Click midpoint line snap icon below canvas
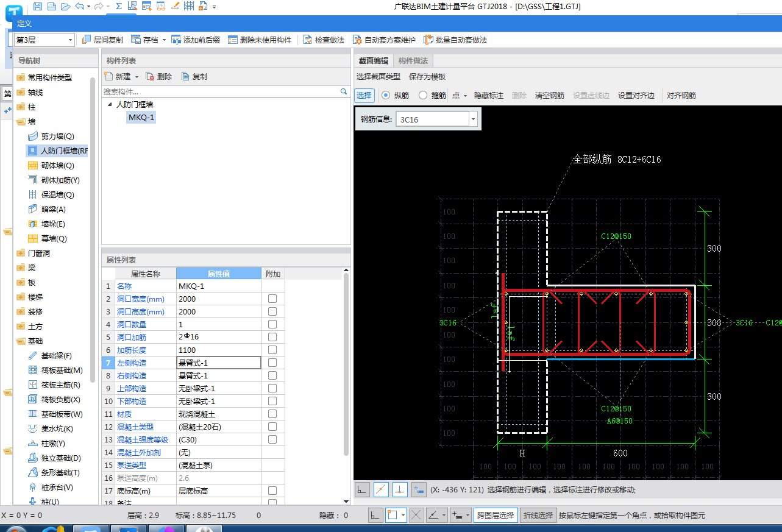Viewport: 782px width, 532px height. pos(381,489)
